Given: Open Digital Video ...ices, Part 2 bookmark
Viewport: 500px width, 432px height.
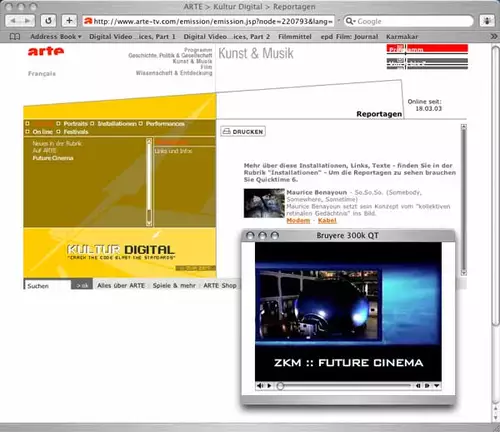Looking at the screenshot, I should click(227, 36).
